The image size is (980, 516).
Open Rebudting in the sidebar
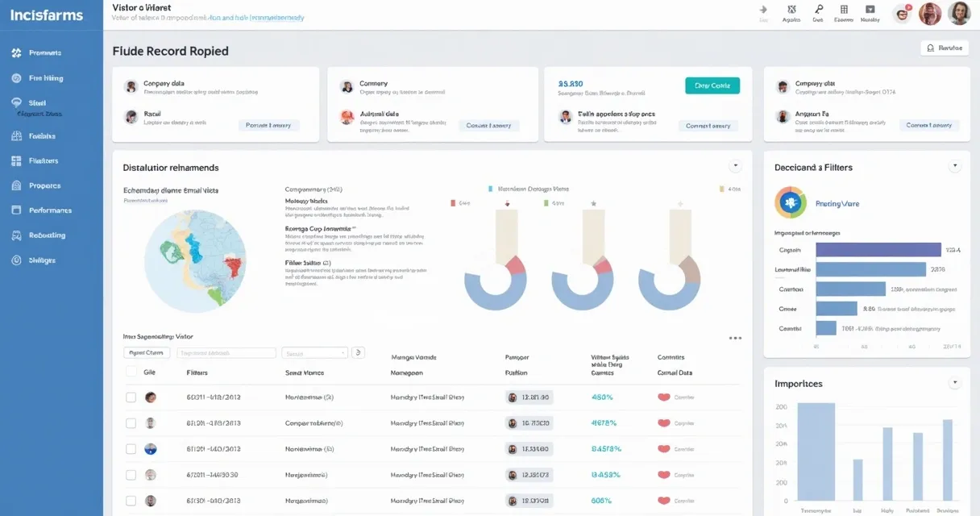pyautogui.click(x=48, y=235)
